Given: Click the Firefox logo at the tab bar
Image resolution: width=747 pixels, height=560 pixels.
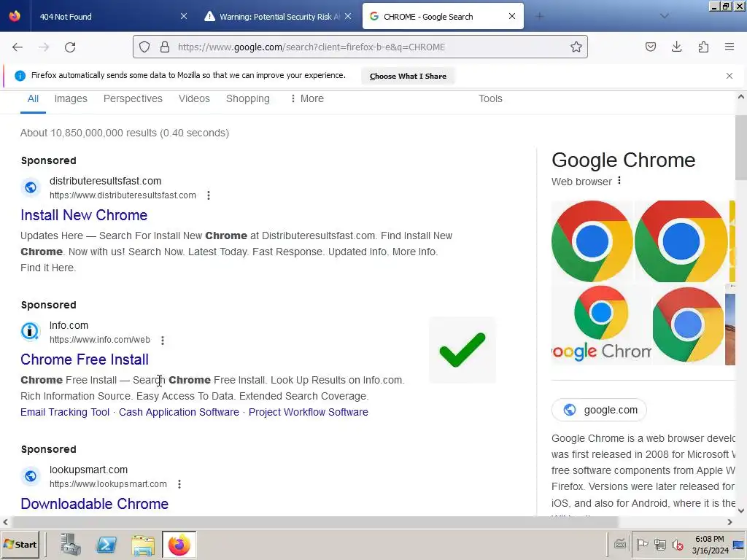Looking at the screenshot, I should point(15,16).
